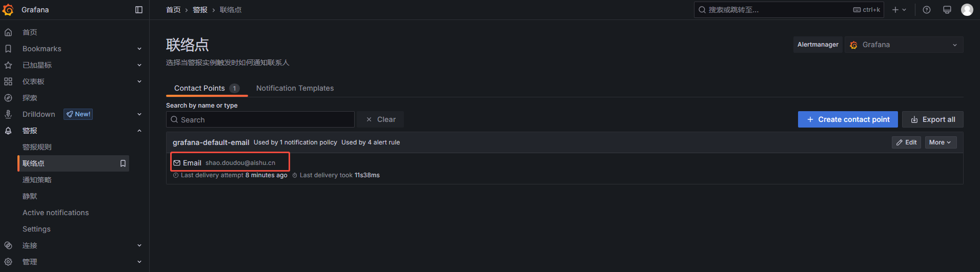This screenshot has width=980, height=272.
Task: Click the Edit button for grafana-default-email
Action: (906, 142)
